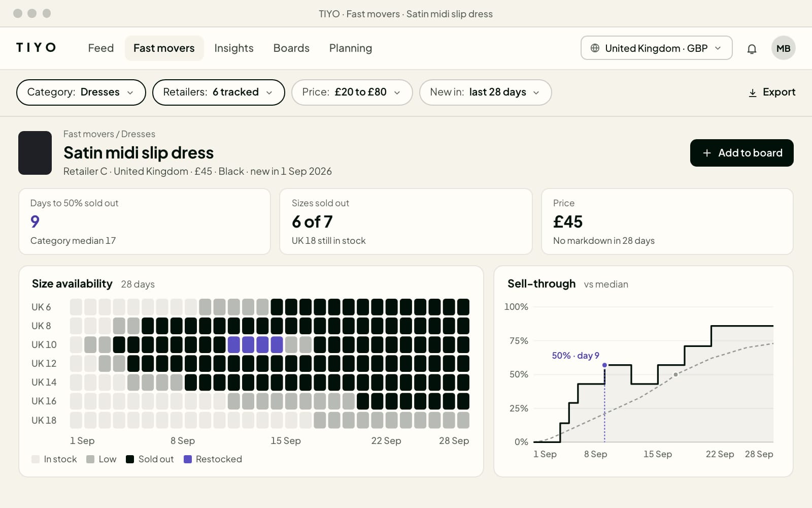The width and height of the screenshot is (812, 508).
Task: Click the 50% · day 9 chart marker
Action: (604, 365)
